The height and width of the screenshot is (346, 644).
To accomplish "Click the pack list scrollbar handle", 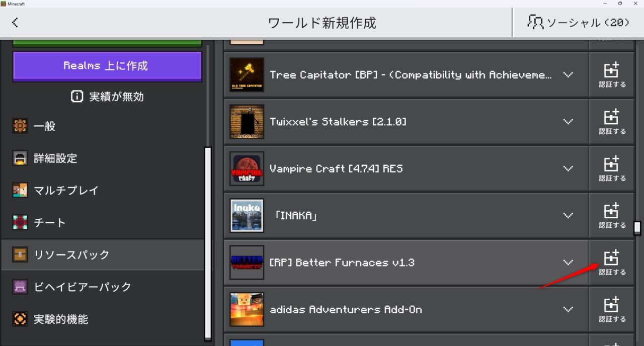I will pos(637,228).
